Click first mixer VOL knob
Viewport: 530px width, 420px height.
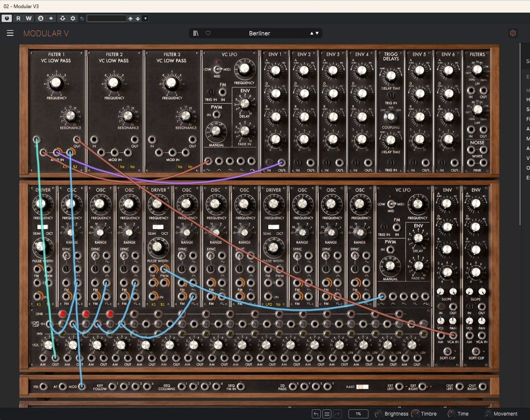[x=48, y=346]
